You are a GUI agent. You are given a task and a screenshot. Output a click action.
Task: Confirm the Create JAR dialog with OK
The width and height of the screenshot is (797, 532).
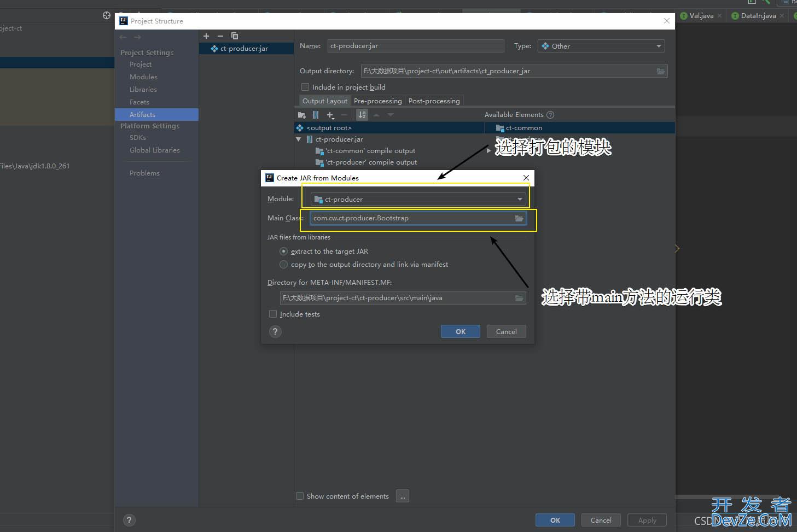[461, 331]
